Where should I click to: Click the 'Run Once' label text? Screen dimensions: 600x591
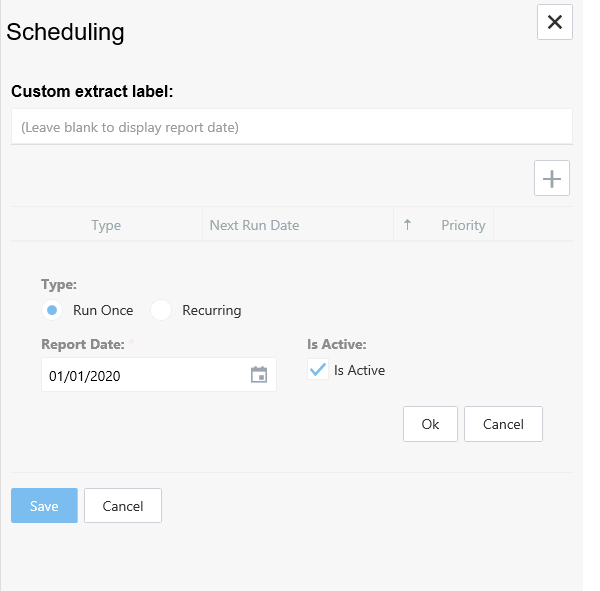103,310
